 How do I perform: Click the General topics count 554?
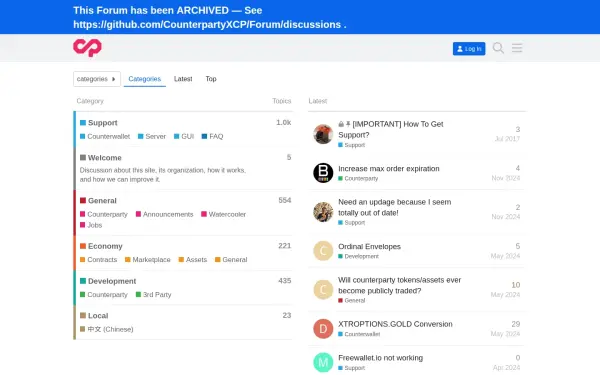pyautogui.click(x=285, y=200)
